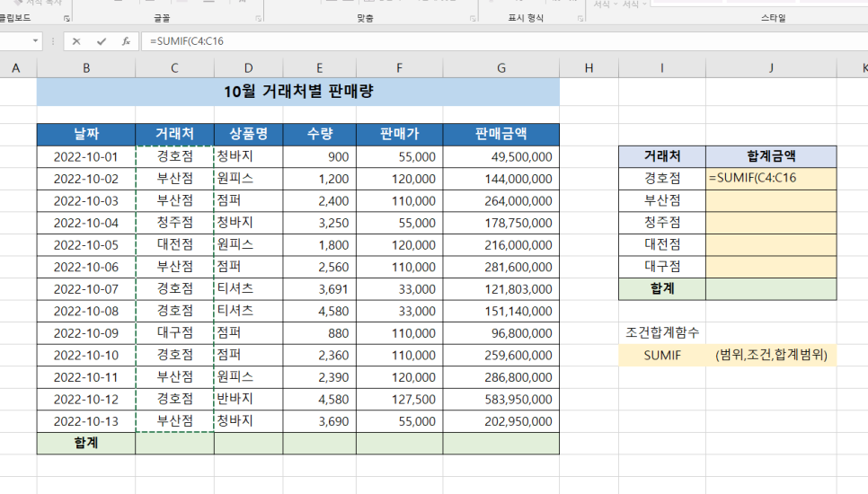Screen dimensions: 868x494
Task: Select quantity cell 3,250
Action: pos(319,223)
